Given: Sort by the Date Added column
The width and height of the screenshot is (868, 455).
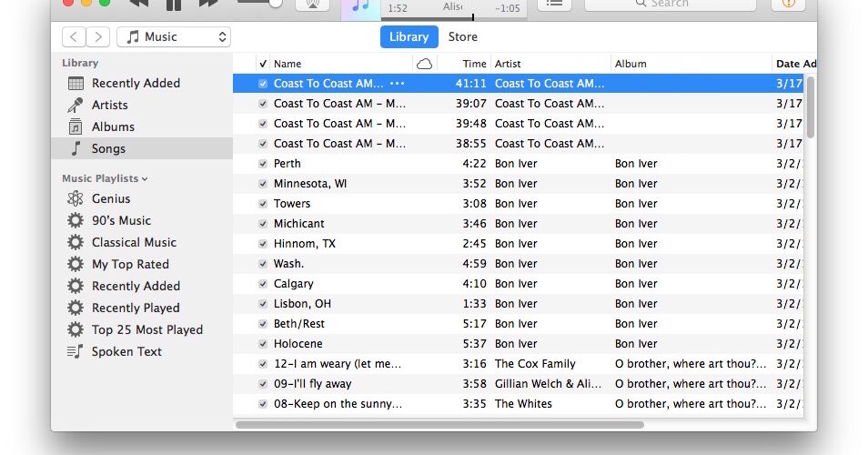Looking at the screenshot, I should [x=794, y=64].
